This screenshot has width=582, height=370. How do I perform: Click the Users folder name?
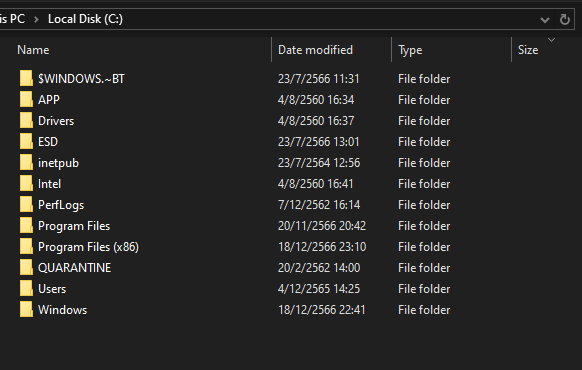click(x=52, y=289)
